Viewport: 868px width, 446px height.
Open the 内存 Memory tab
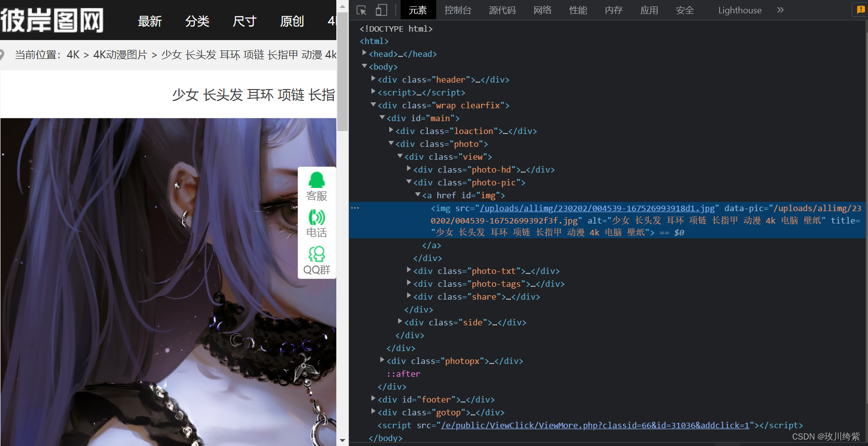[614, 10]
